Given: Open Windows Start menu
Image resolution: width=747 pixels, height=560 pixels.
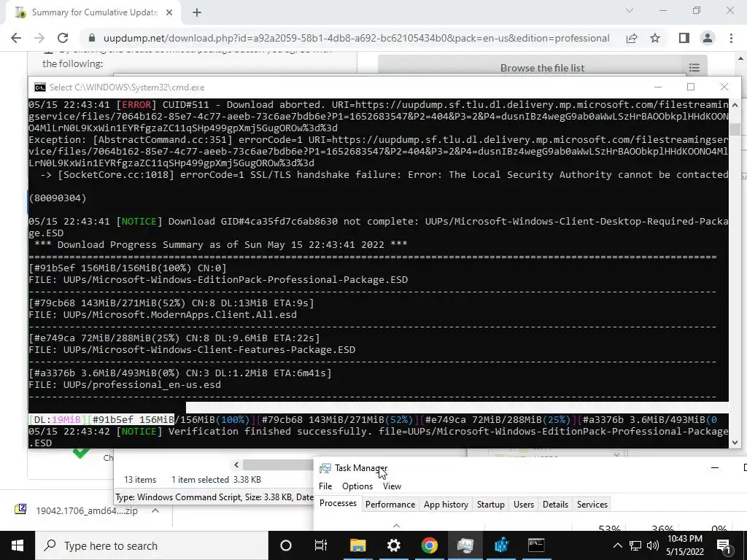Looking at the screenshot, I should (18, 545).
